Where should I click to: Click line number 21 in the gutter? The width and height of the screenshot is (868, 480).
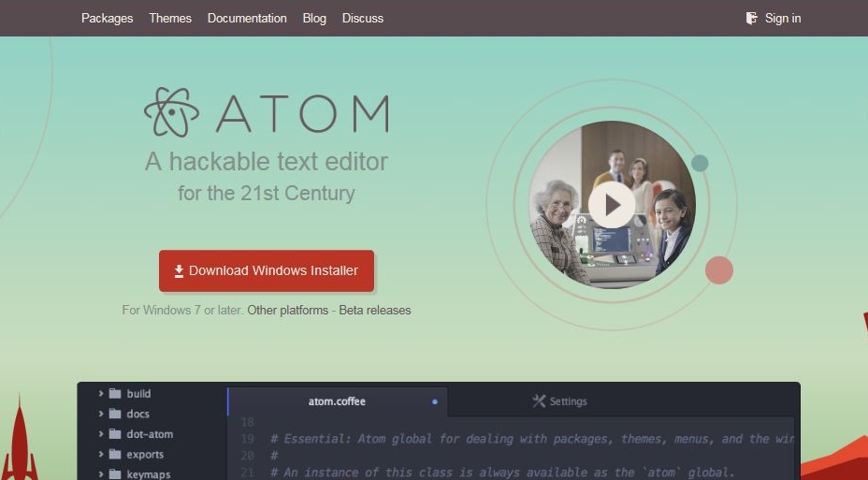[247, 473]
